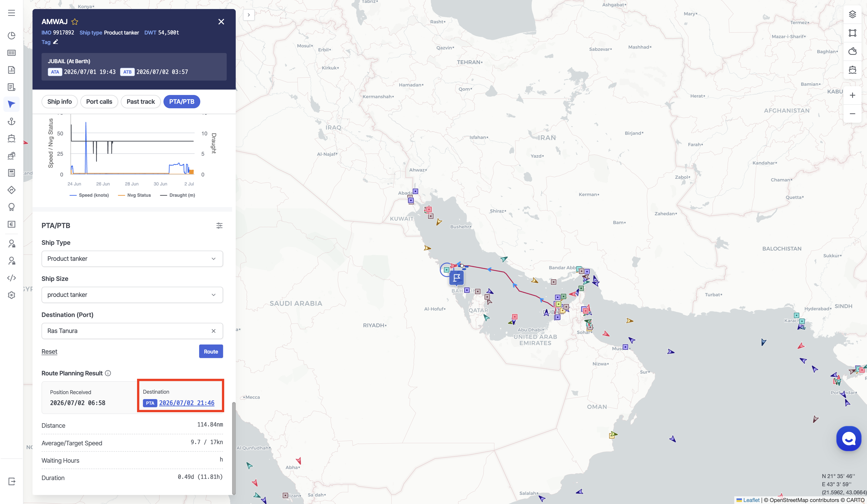This screenshot has width=867, height=504.
Task: Click the Route button
Action: click(211, 351)
